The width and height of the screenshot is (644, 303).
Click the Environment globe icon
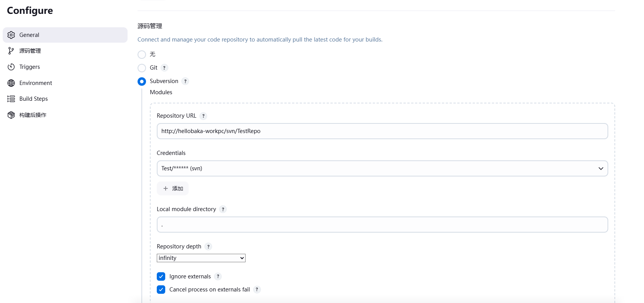(x=11, y=83)
